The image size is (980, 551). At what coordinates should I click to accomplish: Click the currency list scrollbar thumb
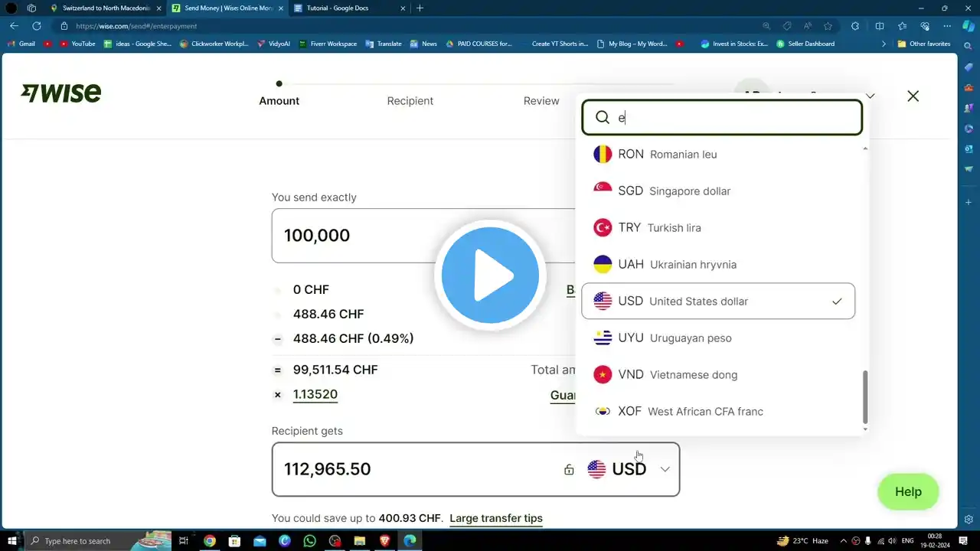(x=865, y=396)
